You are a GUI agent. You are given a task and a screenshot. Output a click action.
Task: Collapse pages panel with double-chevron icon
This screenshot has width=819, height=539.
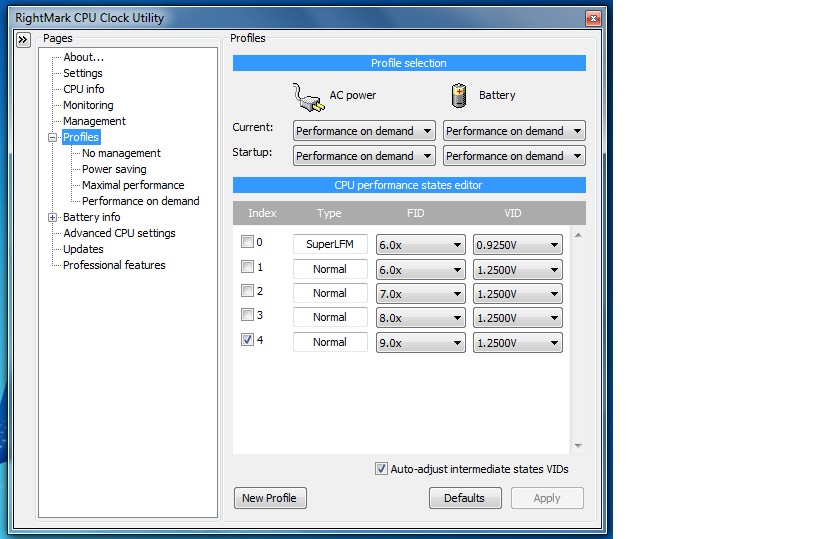tap(24, 40)
